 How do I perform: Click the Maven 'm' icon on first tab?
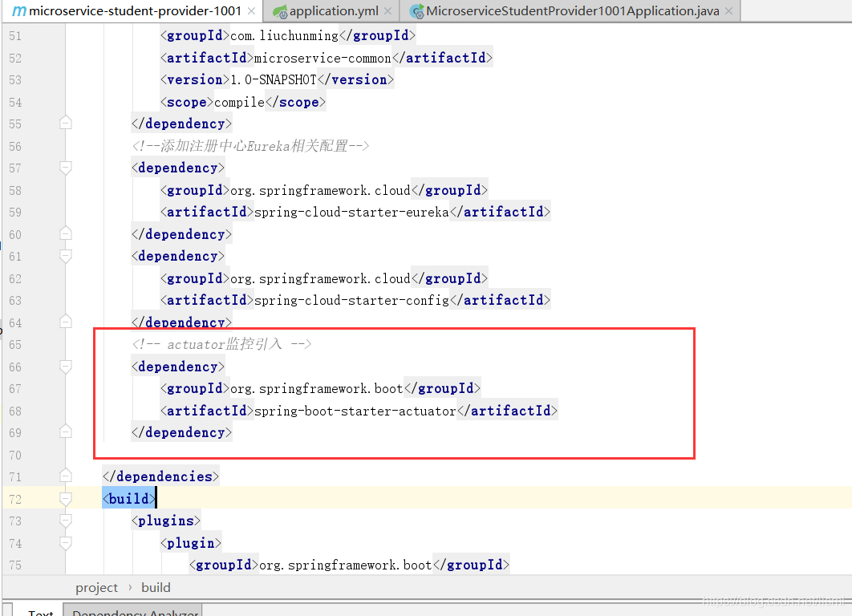point(18,11)
